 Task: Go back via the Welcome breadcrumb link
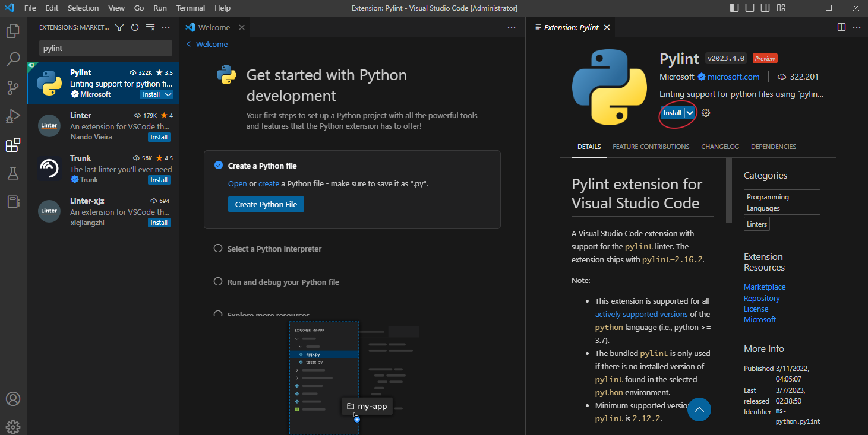coord(207,44)
